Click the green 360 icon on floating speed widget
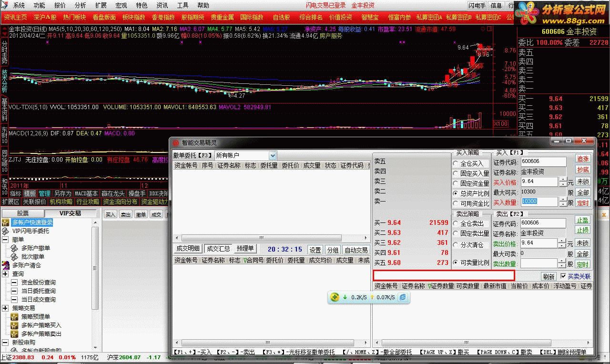 (335, 297)
